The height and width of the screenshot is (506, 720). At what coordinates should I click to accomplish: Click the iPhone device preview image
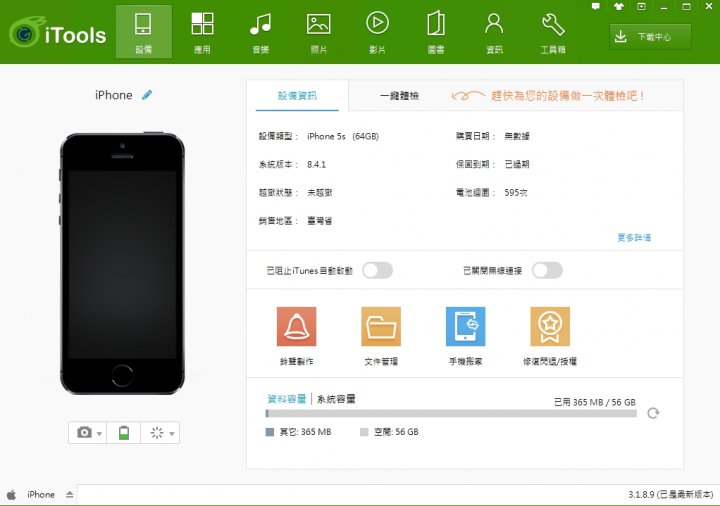click(122, 263)
